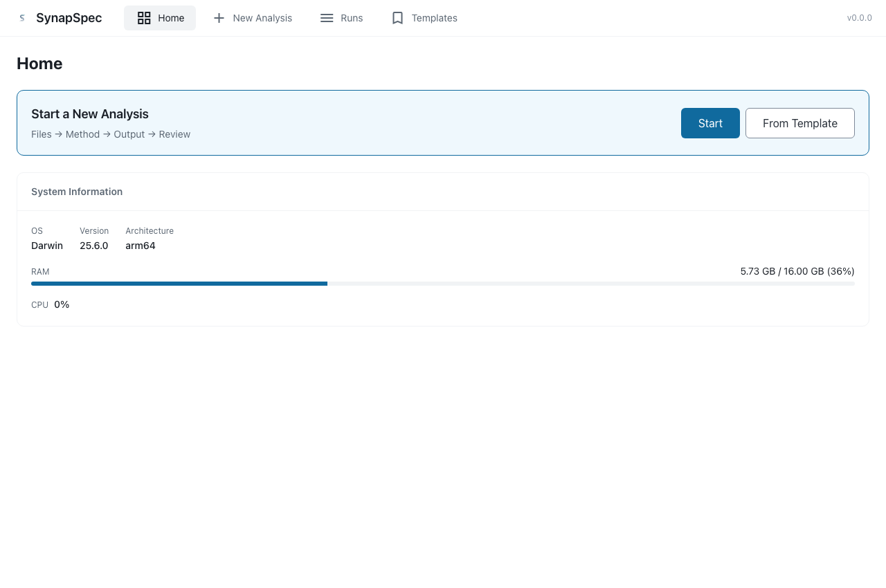Open the New Analysis tab
Viewport: 886px width, 588px height.
tap(253, 18)
